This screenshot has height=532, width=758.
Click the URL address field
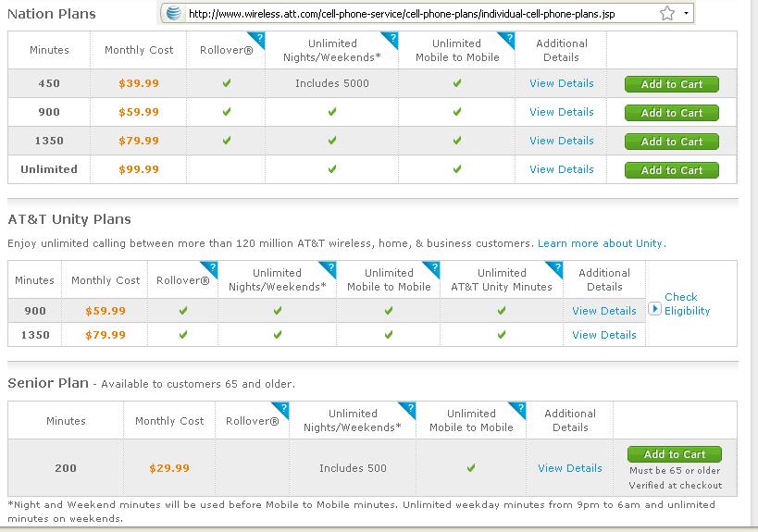click(418, 14)
